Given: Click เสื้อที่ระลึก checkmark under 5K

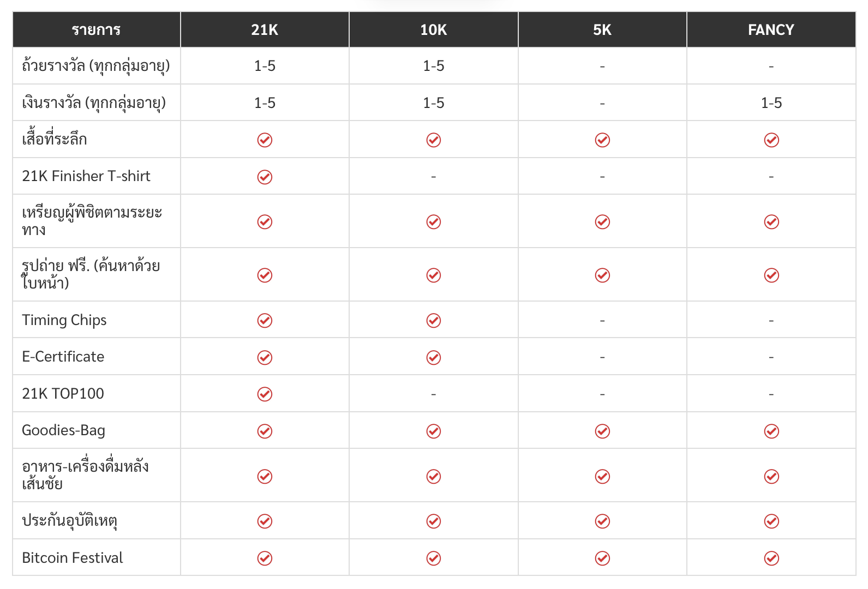Looking at the screenshot, I should (602, 140).
